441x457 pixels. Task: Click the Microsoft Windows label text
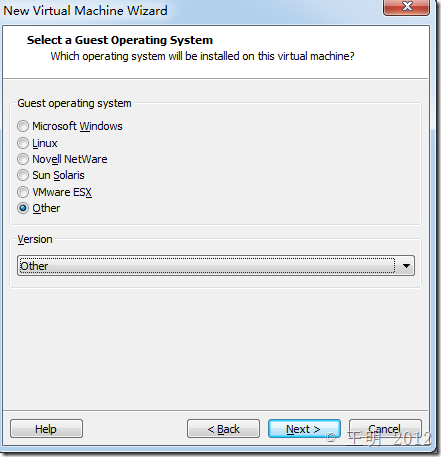pyautogui.click(x=77, y=126)
